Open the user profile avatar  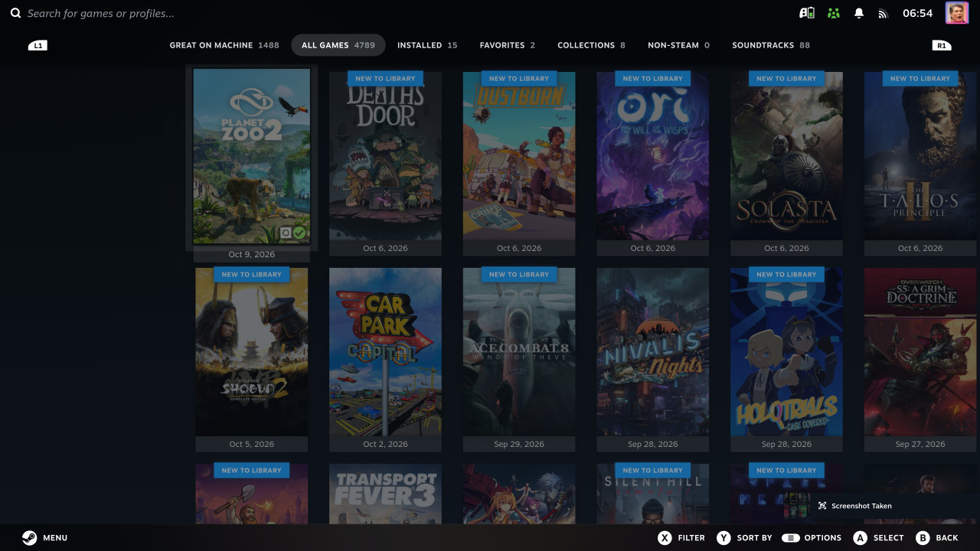pyautogui.click(x=957, y=13)
